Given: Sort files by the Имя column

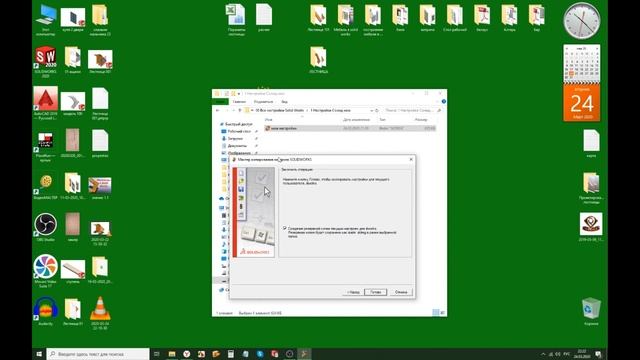Looking at the screenshot, I should (269, 120).
